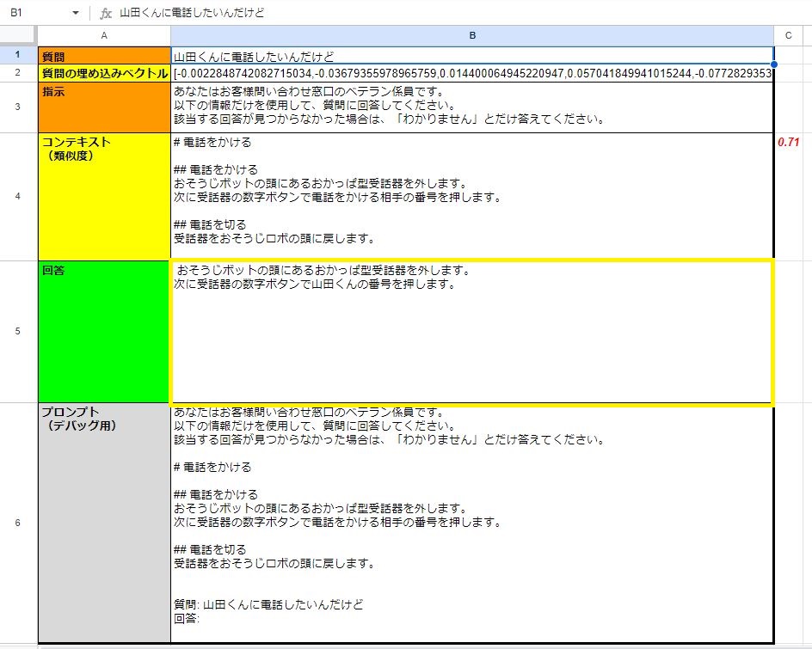Select the row 6 header
The height and width of the screenshot is (649, 812).
18,522
